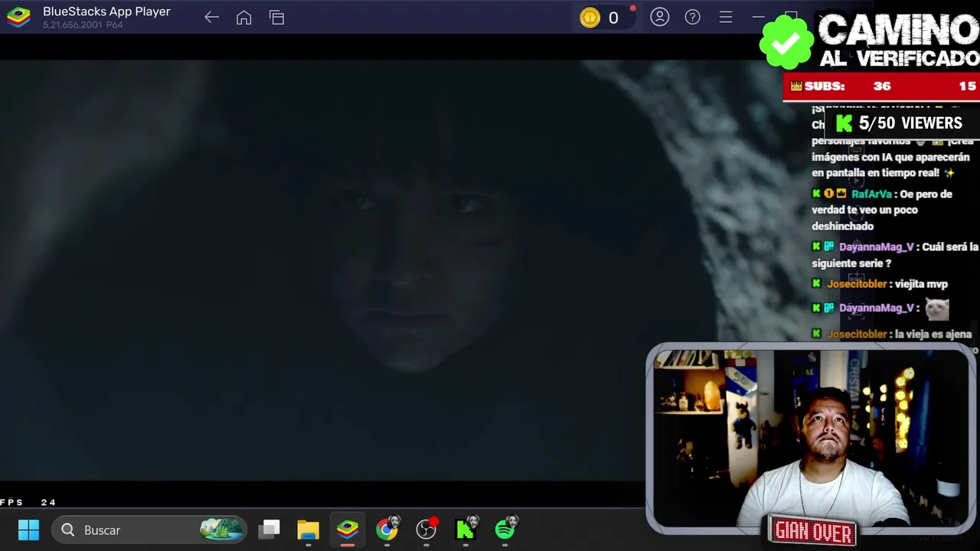Select Josecitobler beside 'la vieja es ajena'

857,334
